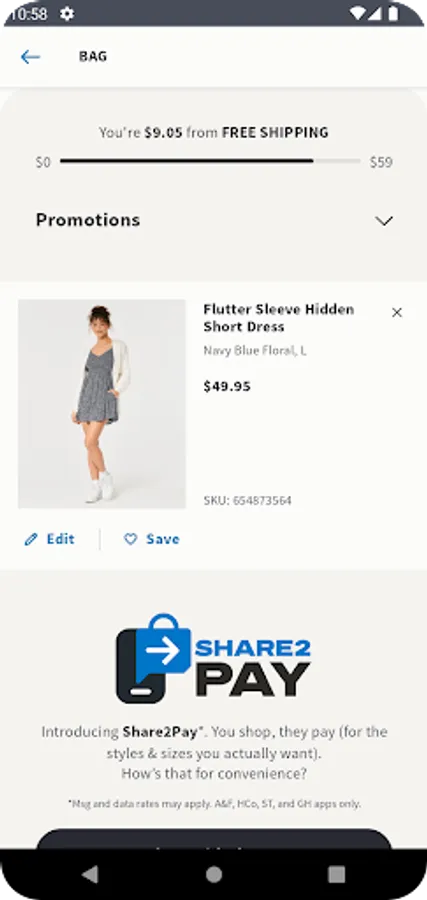Tap the BAG page title
The height and width of the screenshot is (900, 427).
(93, 56)
